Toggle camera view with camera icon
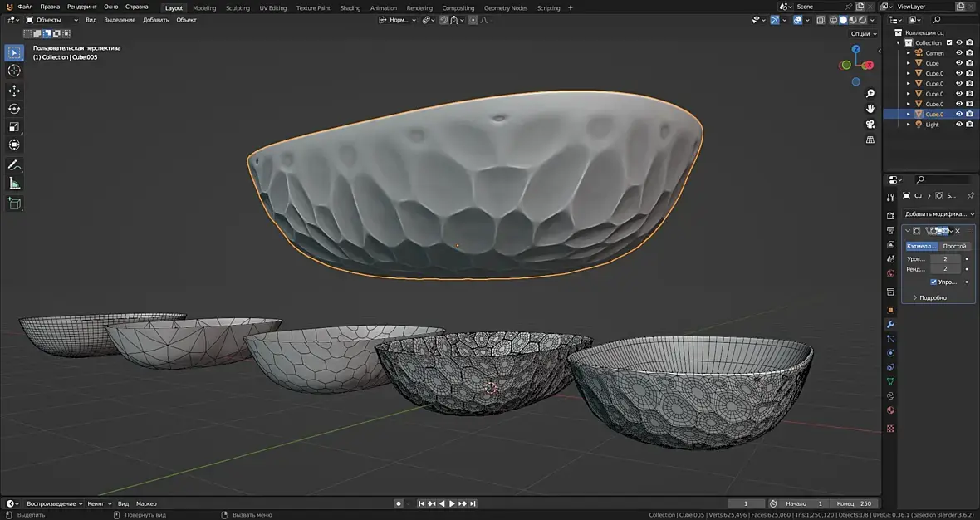980x520 pixels. pos(870,125)
